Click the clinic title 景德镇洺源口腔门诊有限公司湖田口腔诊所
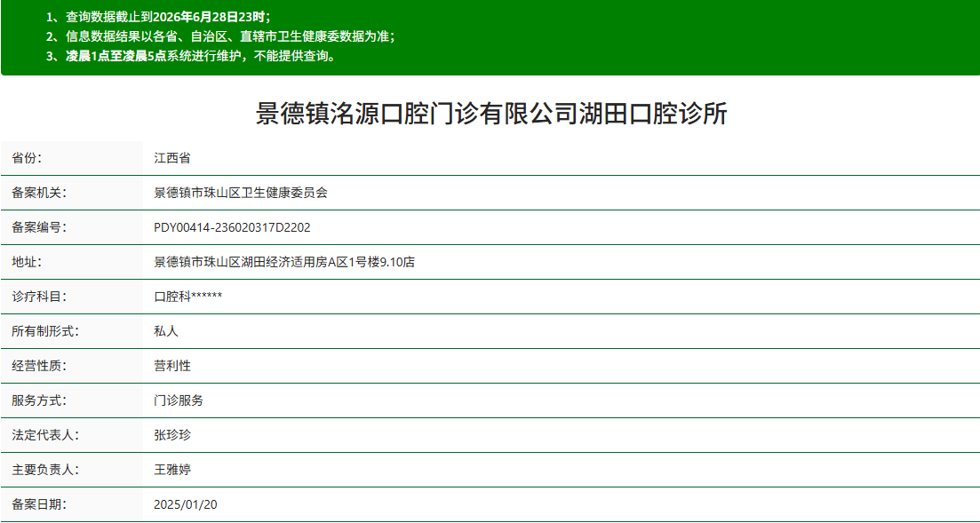 point(491,115)
